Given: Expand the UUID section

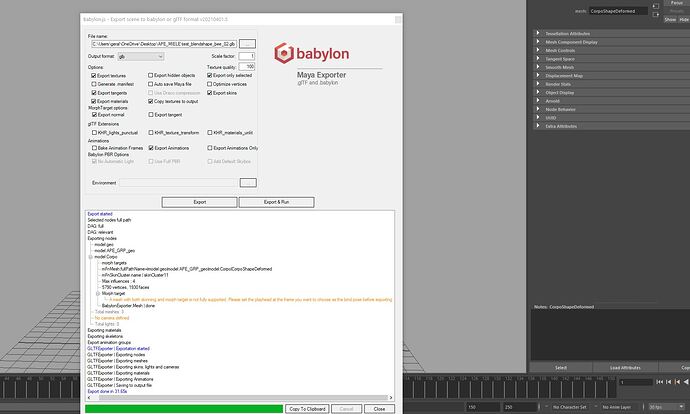Looking at the screenshot, I should (538, 117).
